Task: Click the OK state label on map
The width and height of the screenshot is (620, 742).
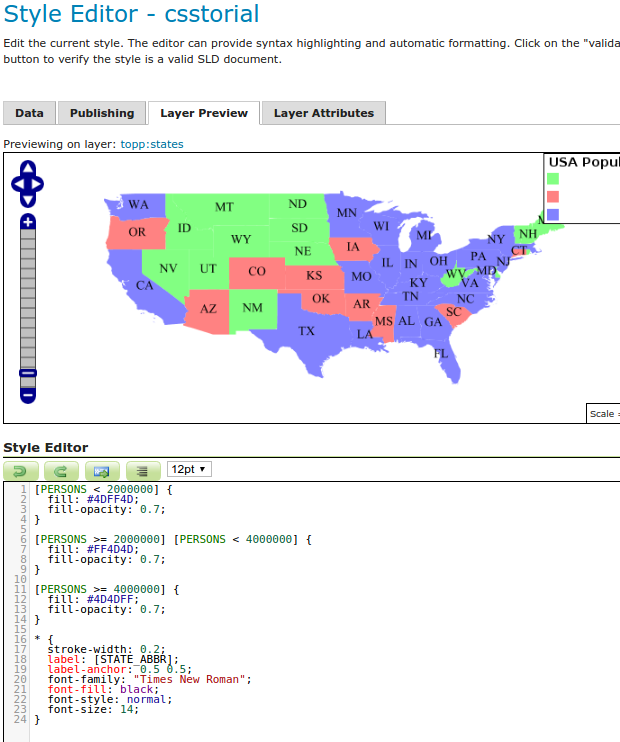Action: 321,299
